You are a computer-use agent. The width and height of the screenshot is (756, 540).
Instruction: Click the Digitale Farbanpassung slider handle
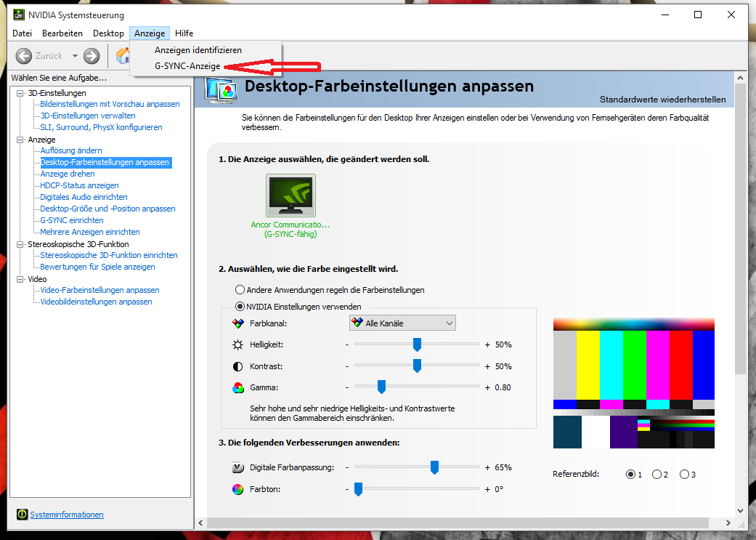click(x=434, y=467)
